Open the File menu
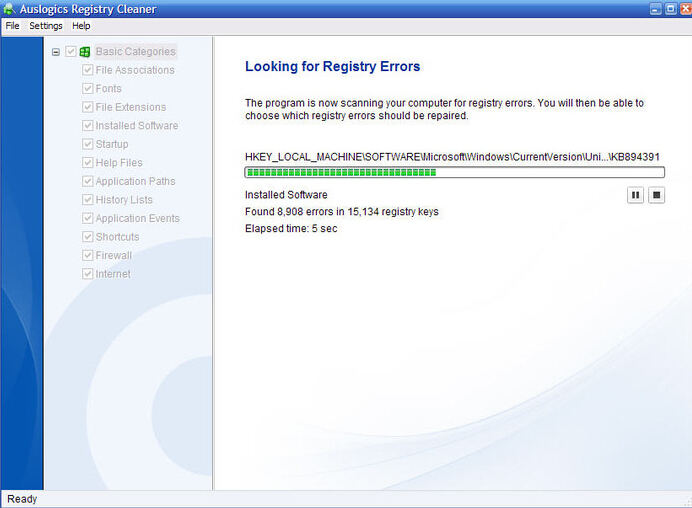 12,26
